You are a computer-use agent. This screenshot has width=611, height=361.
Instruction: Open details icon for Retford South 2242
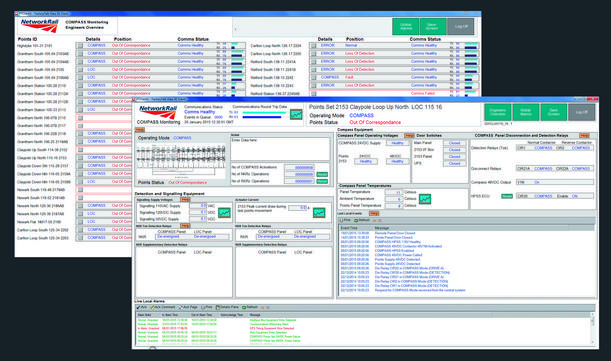pos(314,78)
